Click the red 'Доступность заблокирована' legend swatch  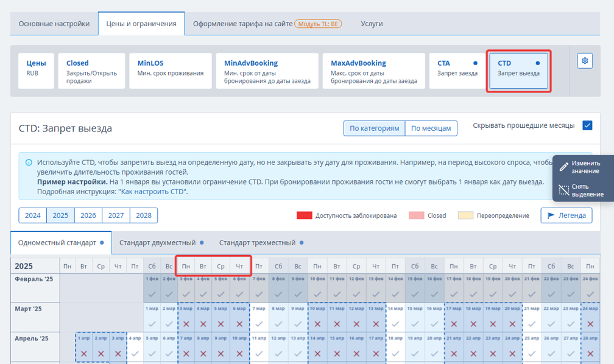[x=305, y=215]
